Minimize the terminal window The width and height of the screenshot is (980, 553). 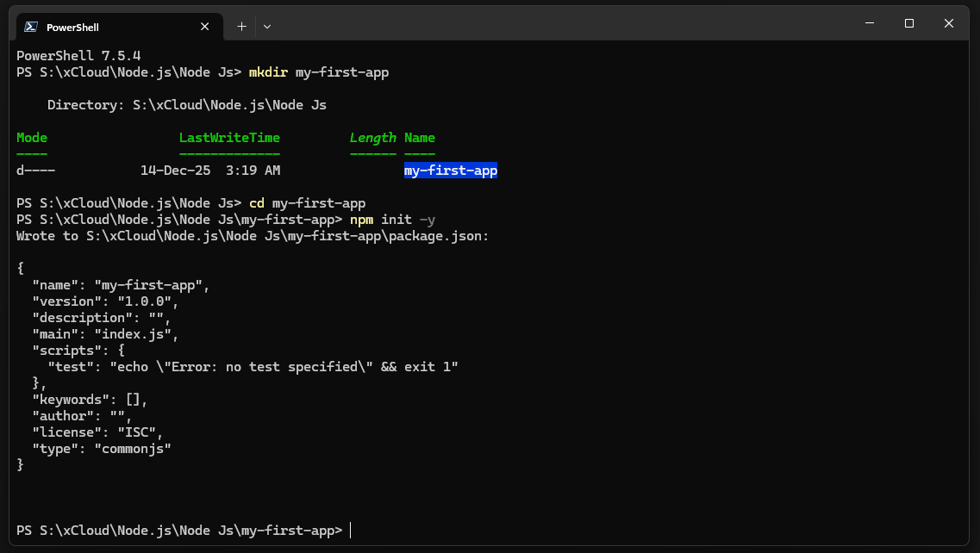click(869, 23)
